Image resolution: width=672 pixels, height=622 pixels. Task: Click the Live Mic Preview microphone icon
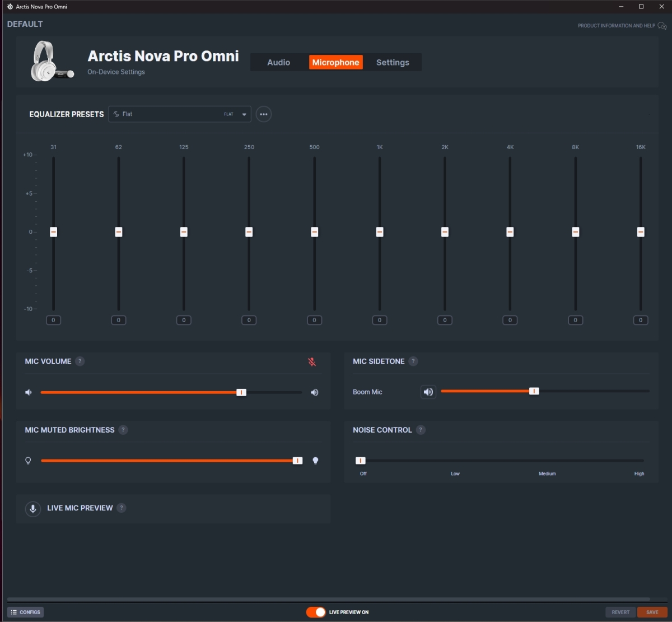[33, 508]
